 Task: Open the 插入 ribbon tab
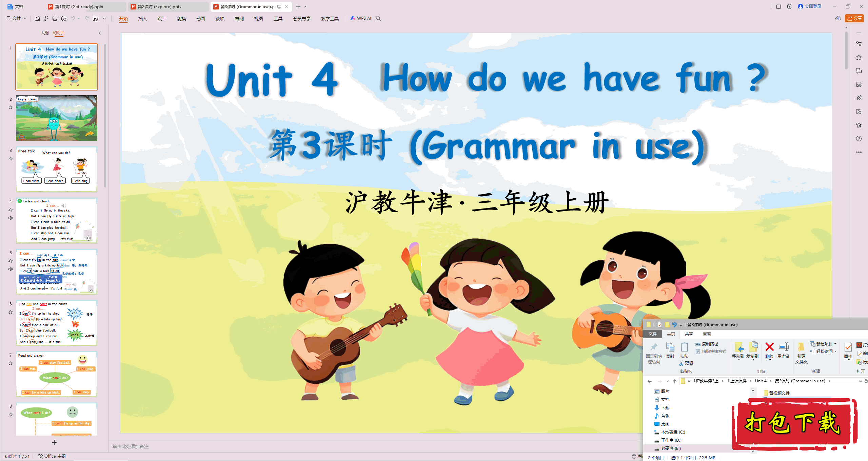point(142,19)
